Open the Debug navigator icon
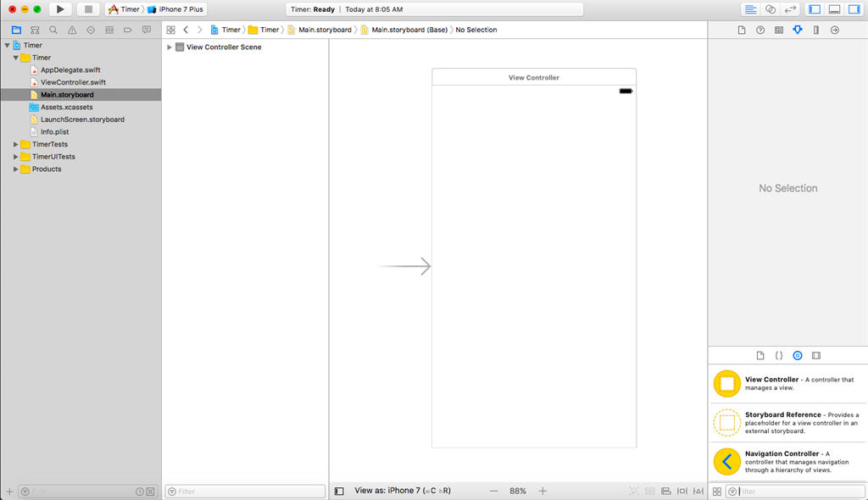Viewport: 868px width, 500px height. tap(109, 30)
